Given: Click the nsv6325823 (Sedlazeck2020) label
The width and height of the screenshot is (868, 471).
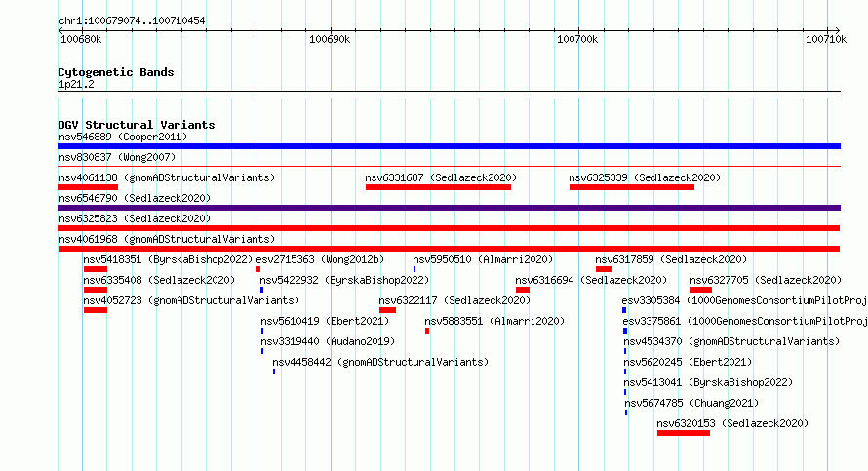Looking at the screenshot, I should coord(135,218).
